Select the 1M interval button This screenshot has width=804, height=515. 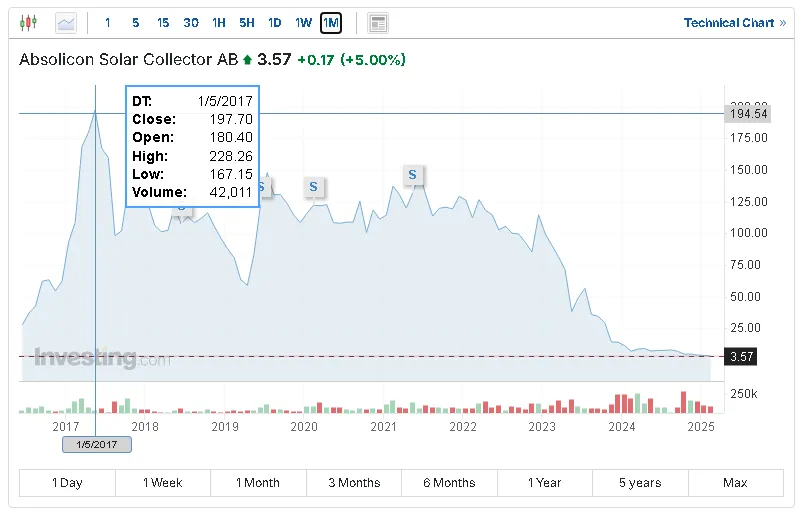click(331, 23)
